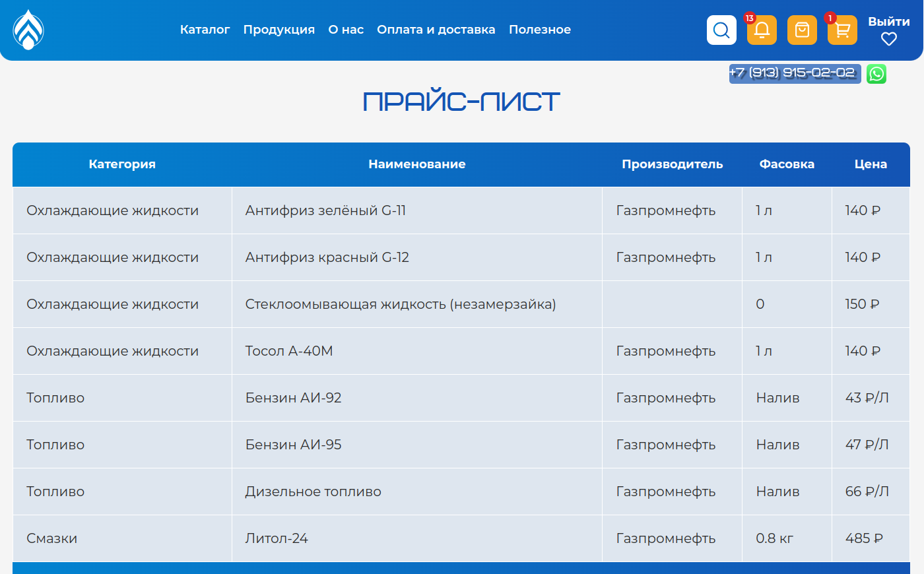The height and width of the screenshot is (574, 924).
Task: Click Газпромнефть cell in Литол-24 row
Action: click(673, 538)
